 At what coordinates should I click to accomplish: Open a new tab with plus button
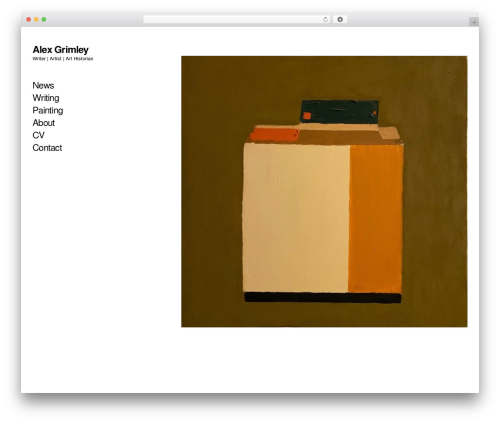(x=474, y=22)
